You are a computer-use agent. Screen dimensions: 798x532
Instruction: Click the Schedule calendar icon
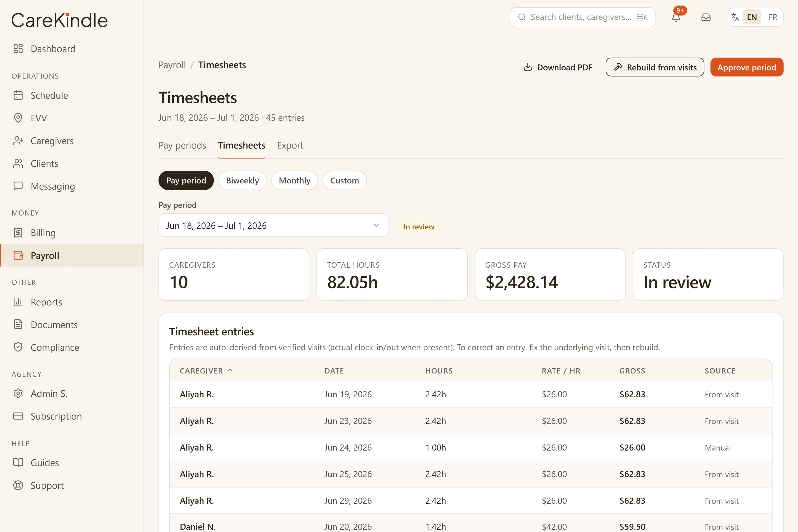tap(18, 95)
